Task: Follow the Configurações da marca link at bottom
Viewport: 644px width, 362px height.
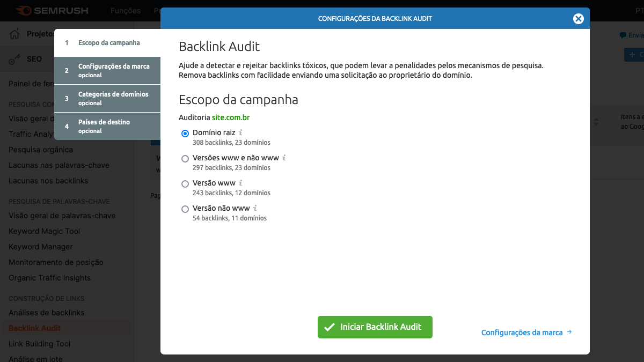Action: pyautogui.click(x=526, y=333)
